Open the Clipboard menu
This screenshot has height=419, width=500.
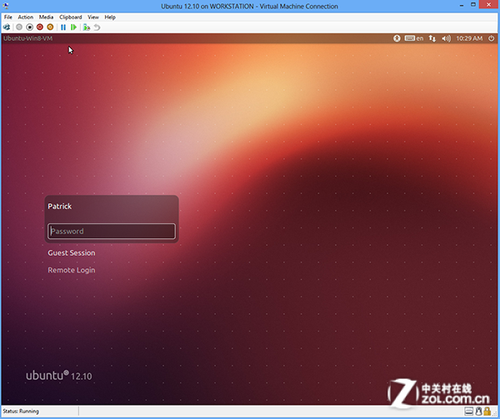click(x=71, y=17)
